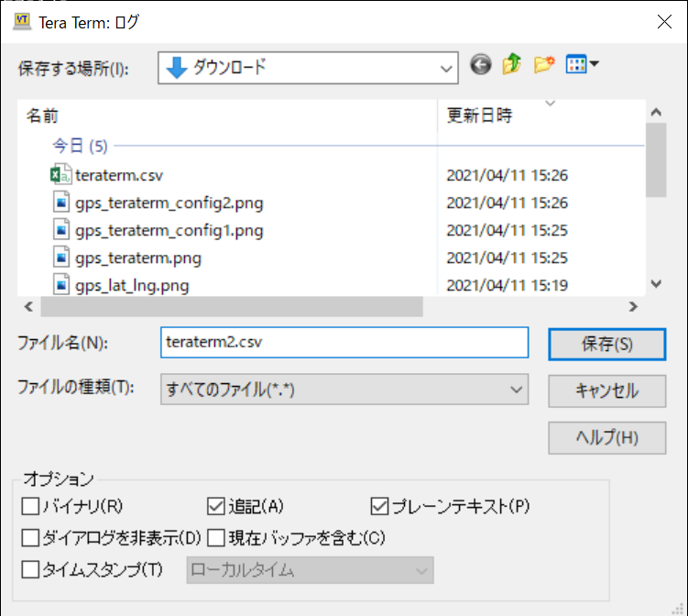Viewport: 688px width, 616px height.
Task: Go up one folder level
Action: [512, 65]
